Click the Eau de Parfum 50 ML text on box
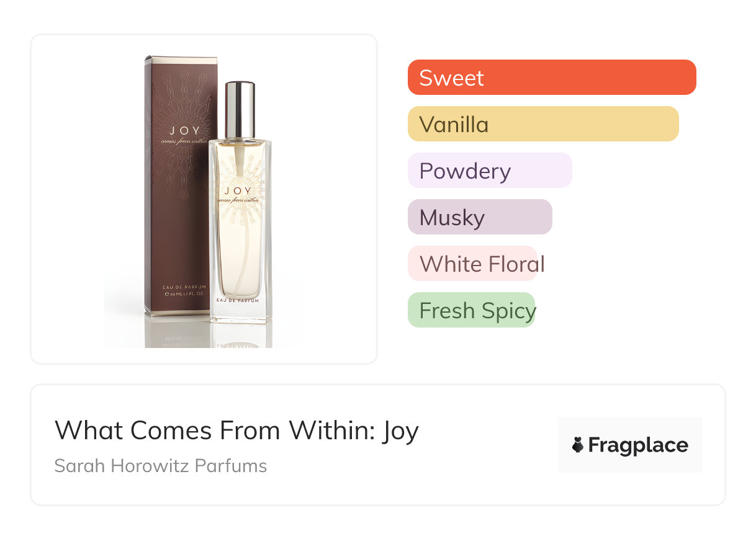This screenshot has height=536, width=756. pyautogui.click(x=184, y=290)
